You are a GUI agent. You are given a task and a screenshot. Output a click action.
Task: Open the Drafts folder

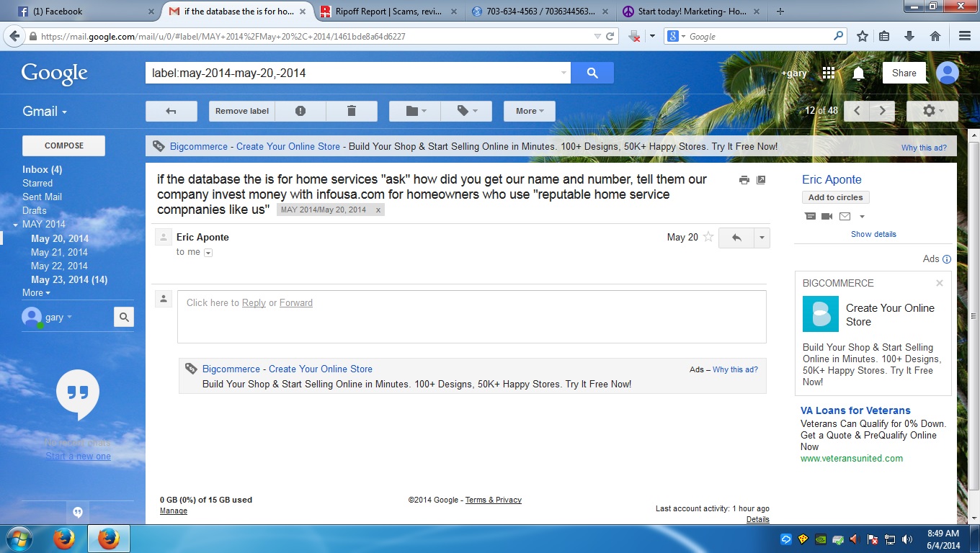35,210
